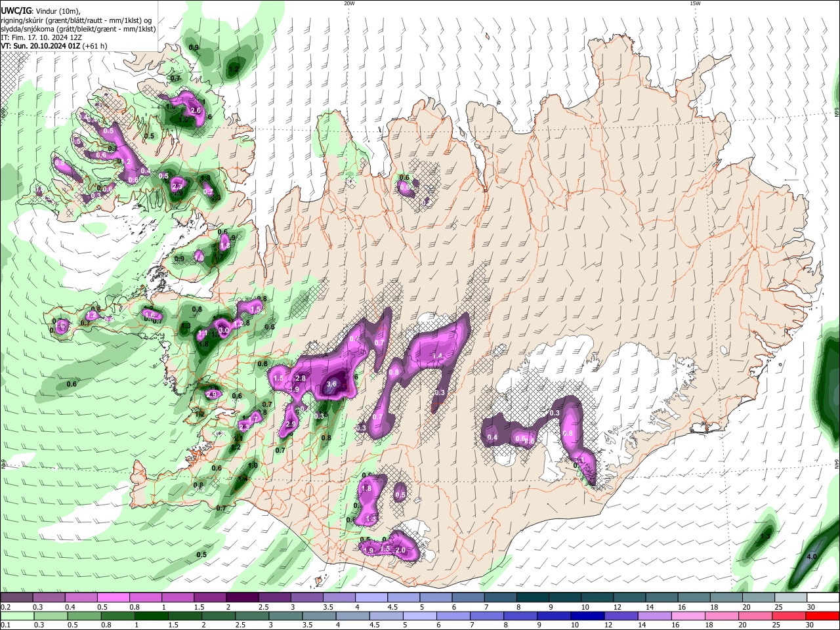The width and height of the screenshot is (840, 630).
Task: Pick the darkest green legend swatch at 1
Action: [x=151, y=616]
